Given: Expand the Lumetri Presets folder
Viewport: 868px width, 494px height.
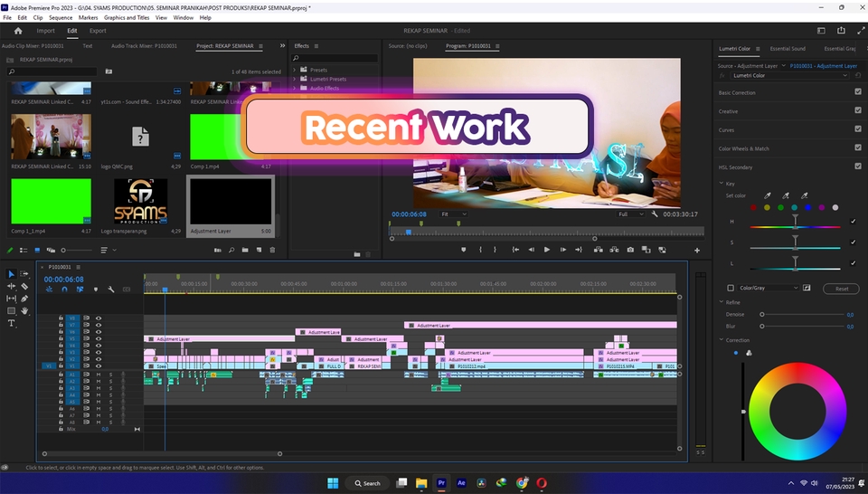Looking at the screenshot, I should click(295, 80).
